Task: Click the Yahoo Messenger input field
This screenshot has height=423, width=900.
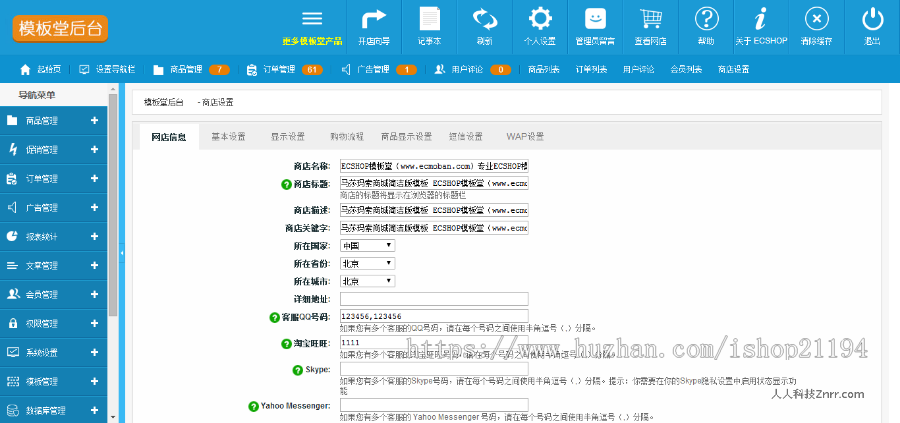Action: pos(434,405)
